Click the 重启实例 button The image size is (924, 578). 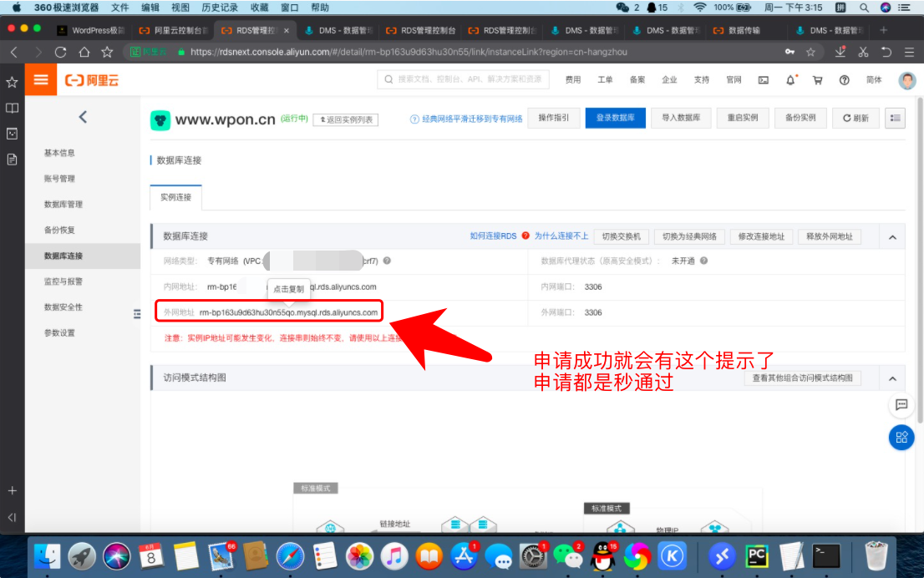(x=743, y=118)
